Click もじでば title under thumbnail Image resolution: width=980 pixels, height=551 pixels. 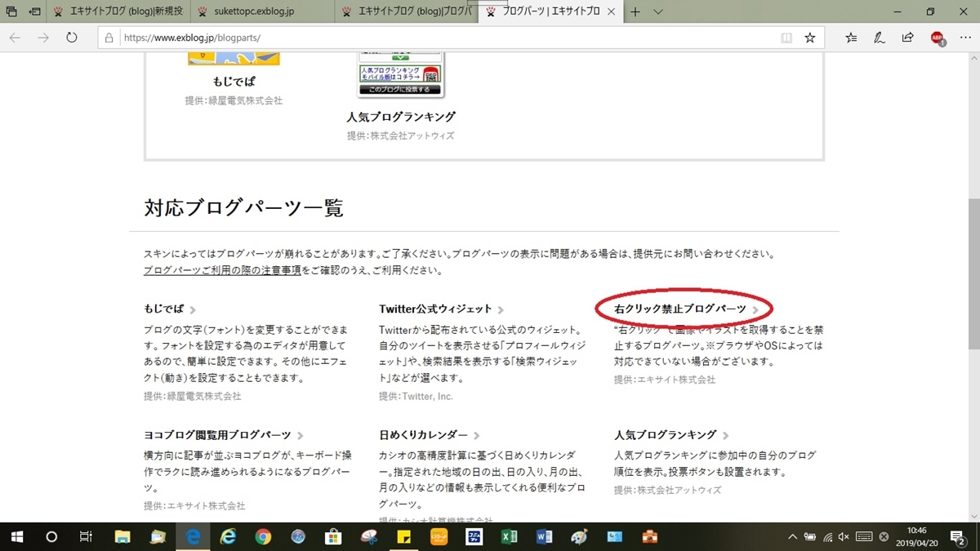tap(234, 82)
